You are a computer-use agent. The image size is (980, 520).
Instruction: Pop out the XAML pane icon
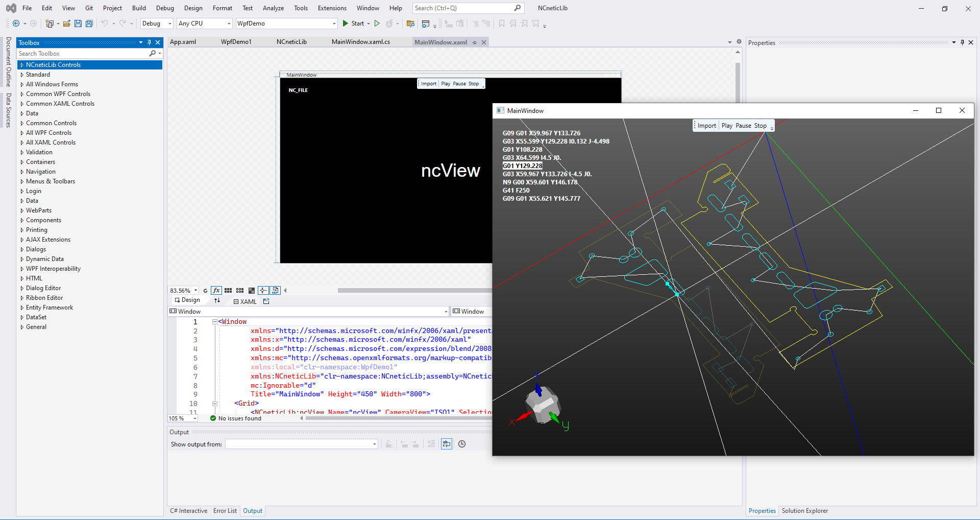[x=266, y=301]
